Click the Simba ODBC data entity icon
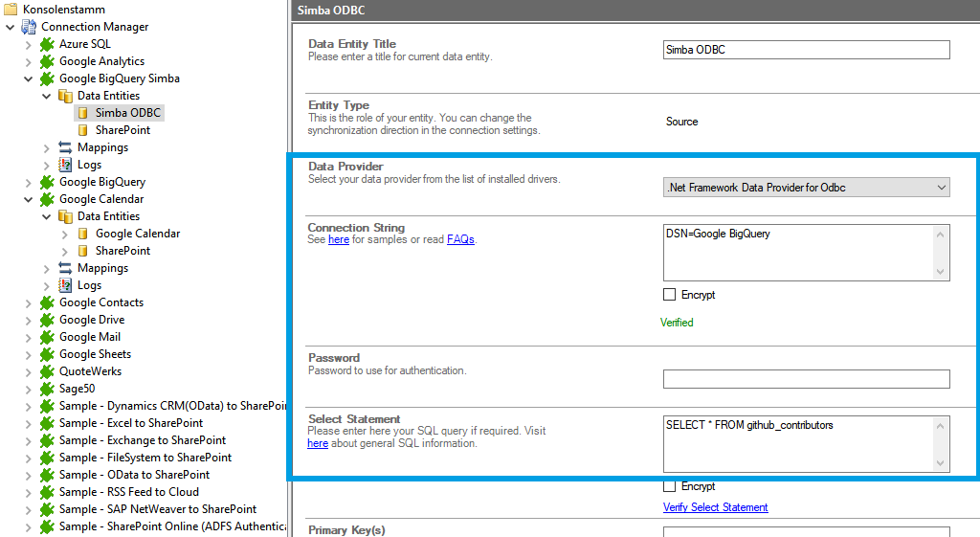980x537 pixels. point(83,113)
